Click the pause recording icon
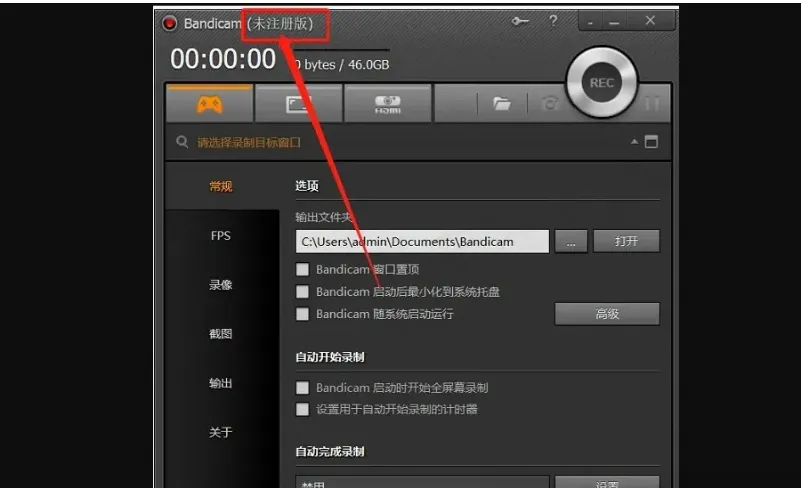This screenshot has height=488, width=801. 652,104
